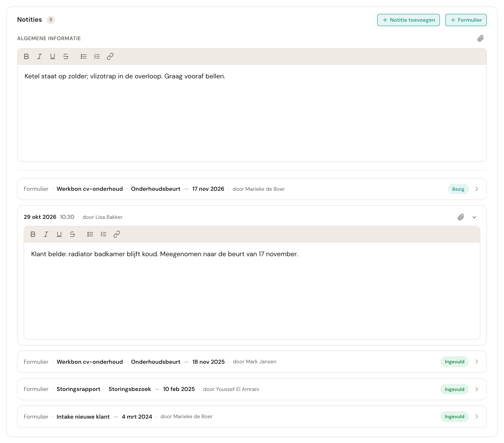This screenshot has height=443, width=504.
Task: Click Ingevuld badge on Storingsrapport row
Action: point(454,389)
